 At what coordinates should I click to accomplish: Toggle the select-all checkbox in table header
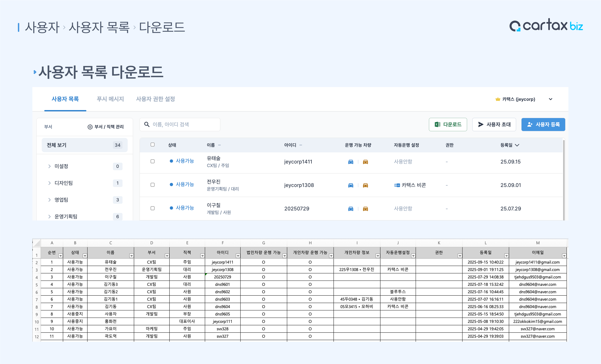[153, 145]
